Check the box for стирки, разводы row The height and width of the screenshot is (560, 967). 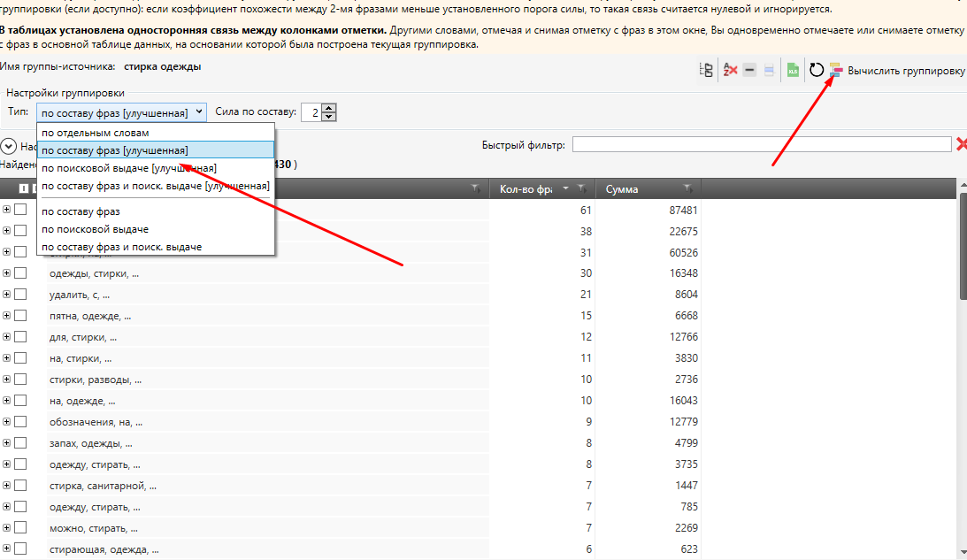tap(20, 379)
